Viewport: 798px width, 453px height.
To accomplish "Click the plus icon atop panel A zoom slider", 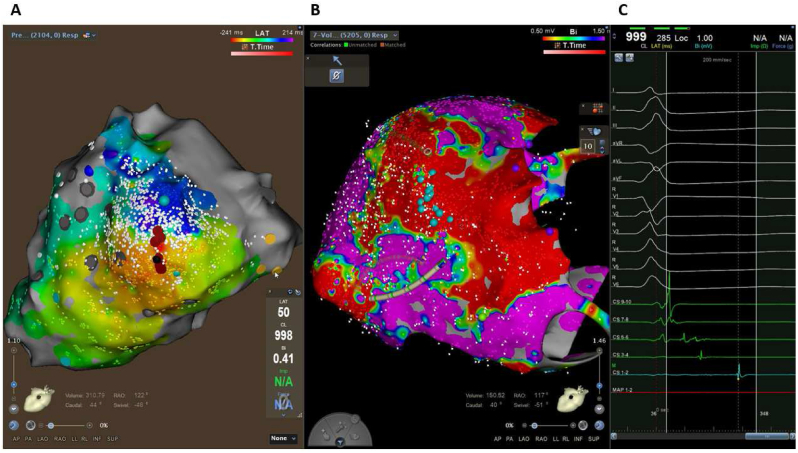I will pos(14,351).
